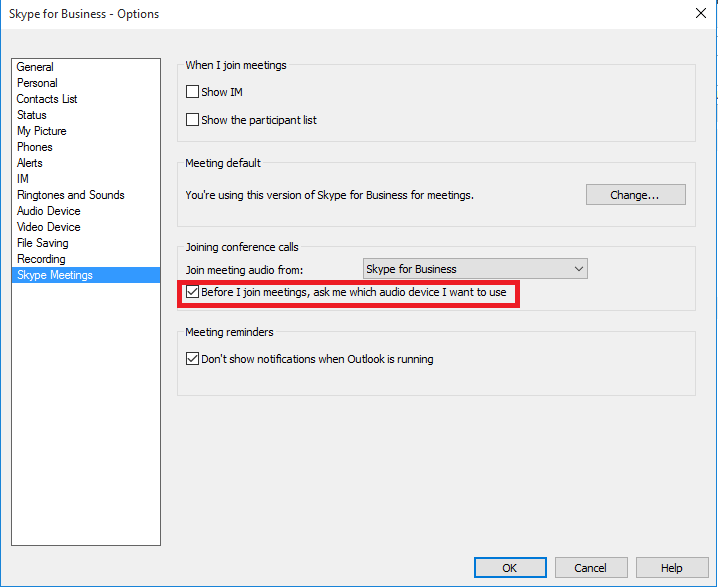718x587 pixels.
Task: Choose the Recording category
Action: point(41,259)
